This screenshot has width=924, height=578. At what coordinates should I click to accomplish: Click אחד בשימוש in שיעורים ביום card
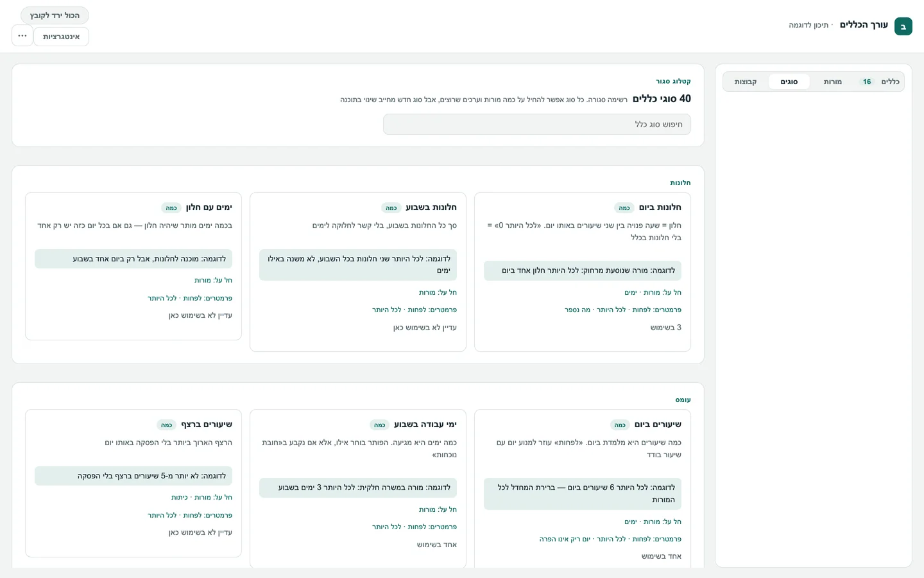pos(662,556)
